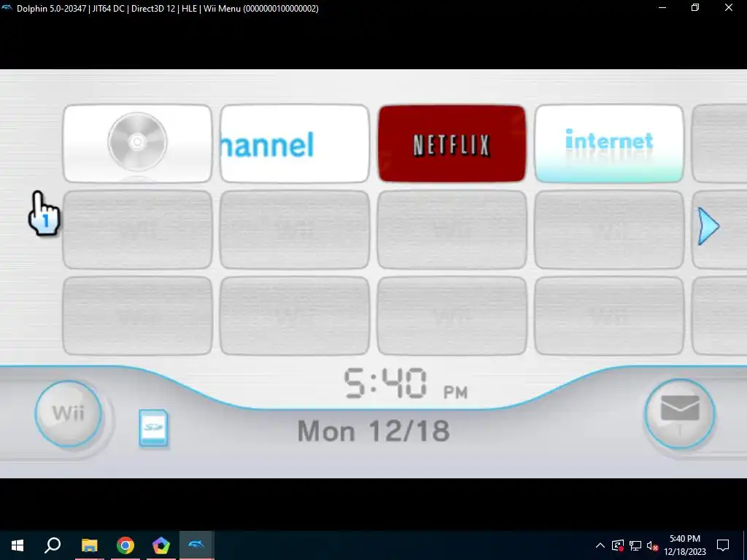Open the Wii settings button
Screen dimensions: 747x560
tap(68, 413)
